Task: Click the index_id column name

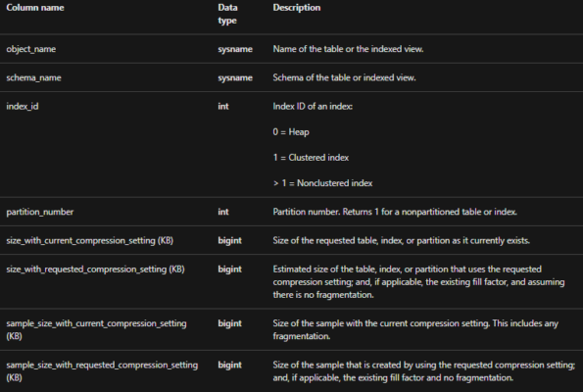Action: (x=23, y=107)
